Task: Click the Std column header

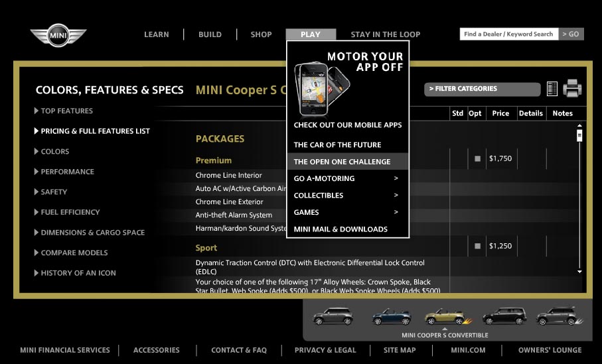Action: tap(458, 113)
